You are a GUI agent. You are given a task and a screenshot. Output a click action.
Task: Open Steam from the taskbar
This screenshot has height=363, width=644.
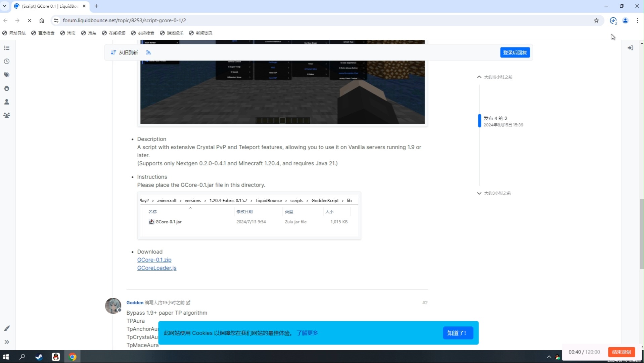point(39,357)
